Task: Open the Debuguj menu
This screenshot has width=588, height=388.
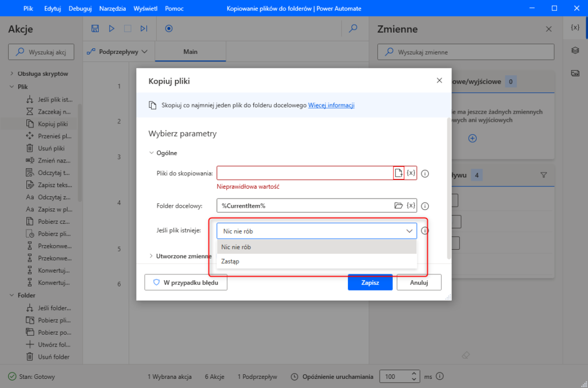Action: (80, 9)
